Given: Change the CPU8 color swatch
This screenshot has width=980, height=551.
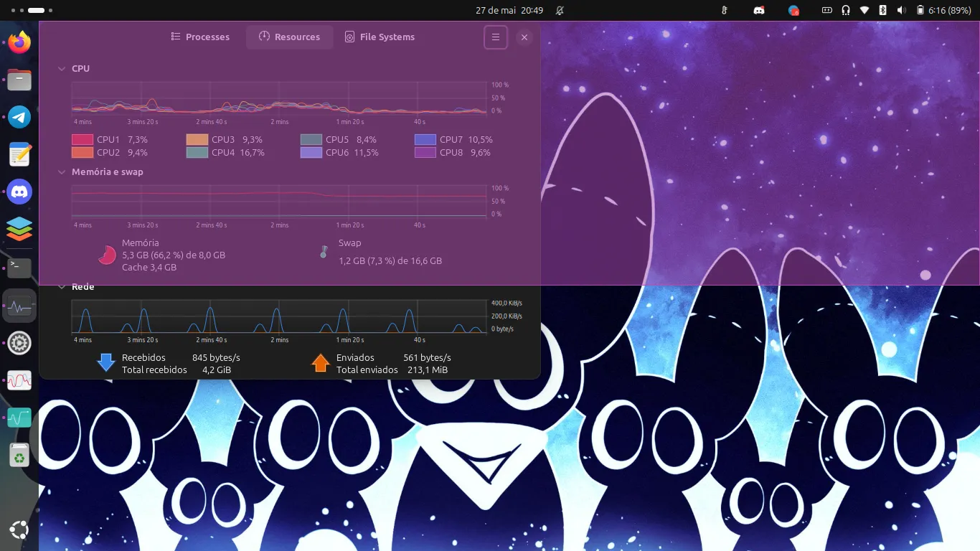Looking at the screenshot, I should 425,153.
